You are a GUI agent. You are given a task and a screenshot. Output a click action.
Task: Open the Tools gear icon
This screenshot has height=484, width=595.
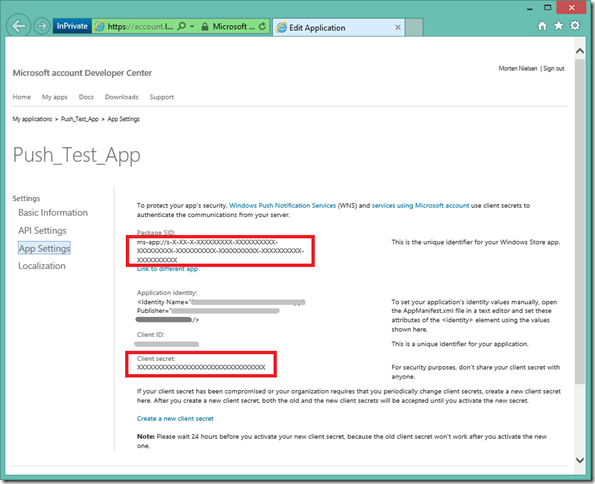click(575, 25)
